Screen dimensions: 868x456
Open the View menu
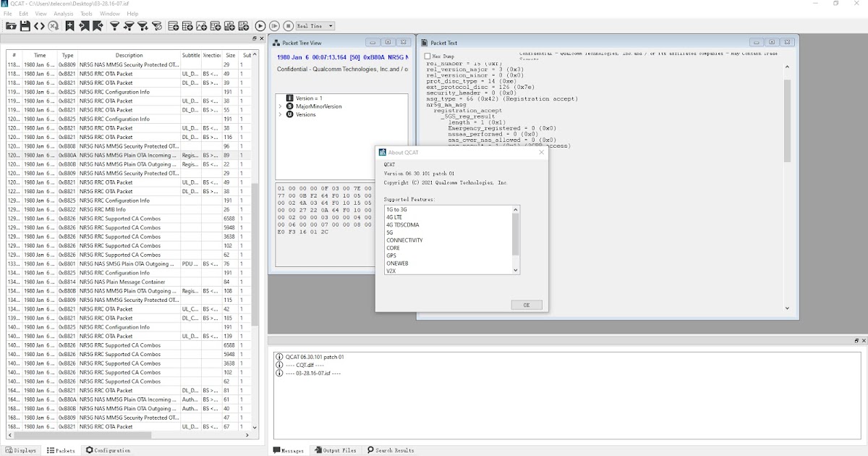click(41, 14)
